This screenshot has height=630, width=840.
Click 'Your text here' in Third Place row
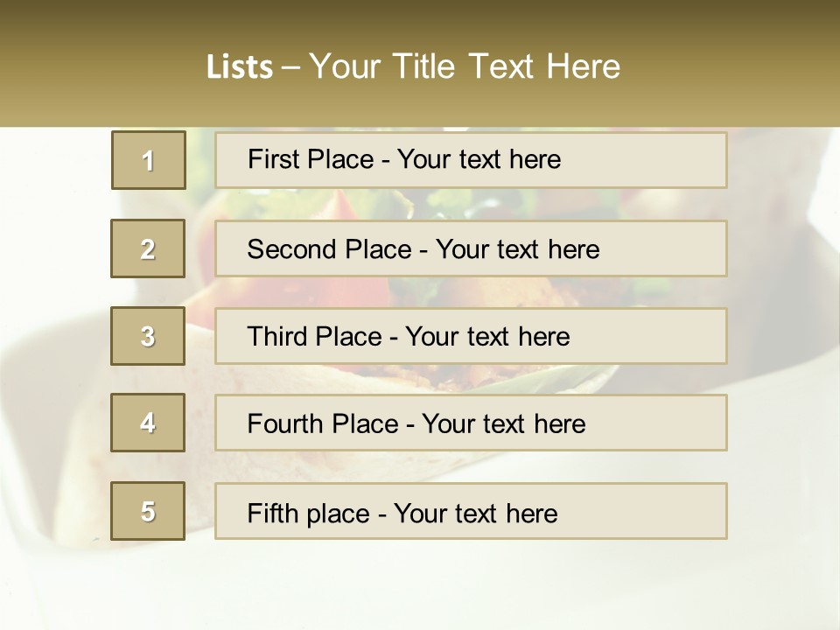487,336
